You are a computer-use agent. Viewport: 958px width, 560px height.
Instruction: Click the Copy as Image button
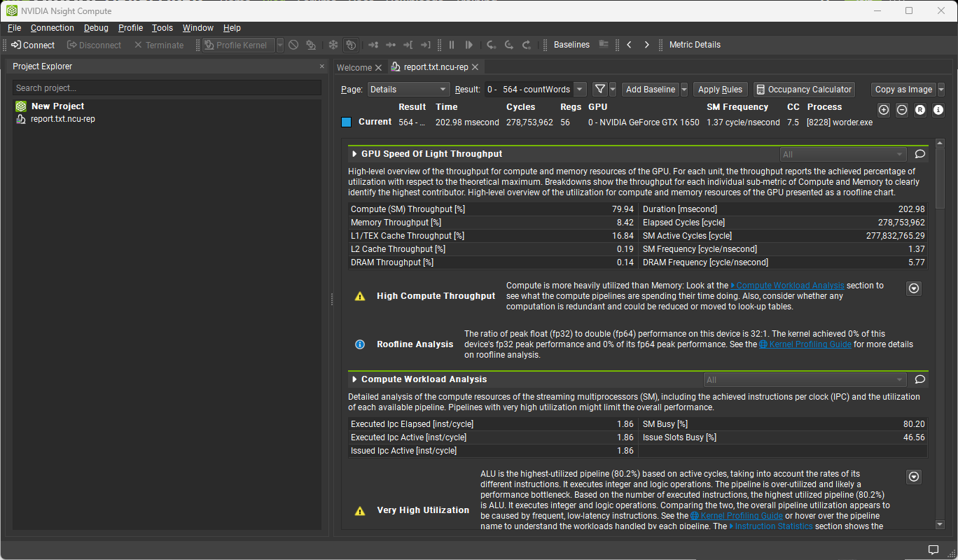[903, 90]
